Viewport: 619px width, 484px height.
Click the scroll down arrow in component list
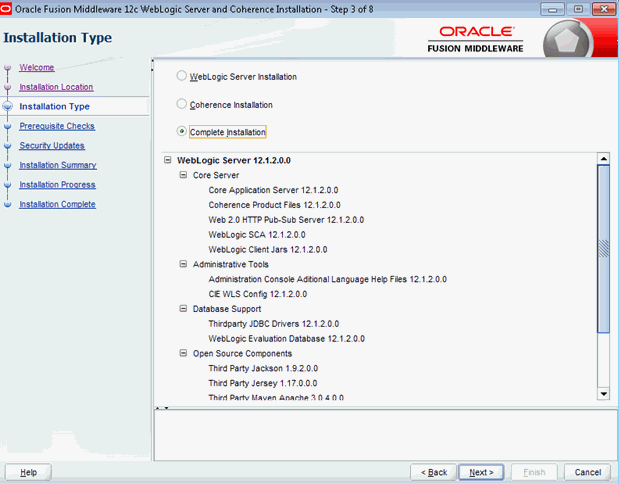coord(604,394)
